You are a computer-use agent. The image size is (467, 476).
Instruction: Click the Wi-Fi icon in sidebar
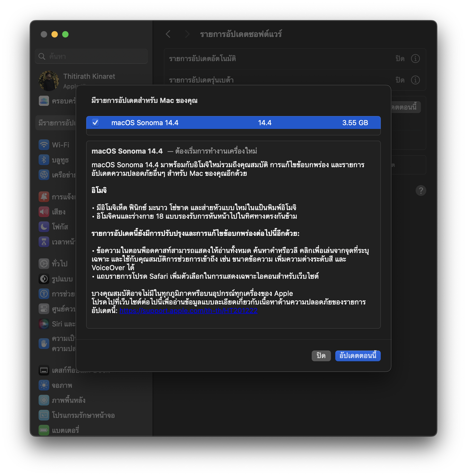click(44, 145)
